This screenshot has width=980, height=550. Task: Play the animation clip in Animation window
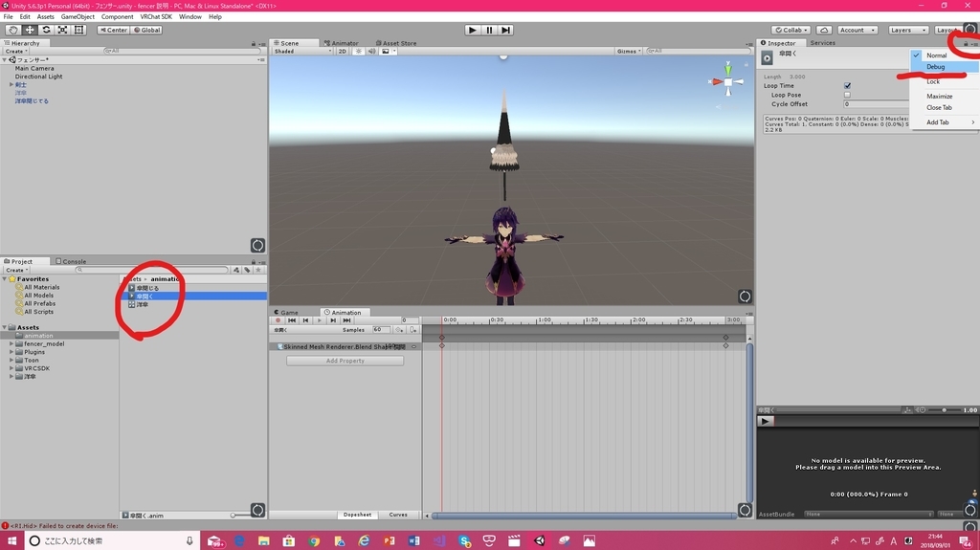tap(320, 320)
